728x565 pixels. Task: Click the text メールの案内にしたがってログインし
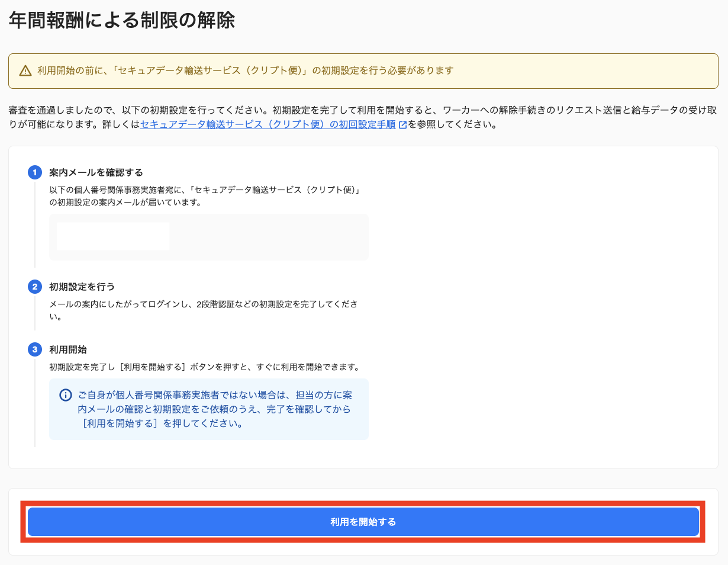click(x=204, y=310)
